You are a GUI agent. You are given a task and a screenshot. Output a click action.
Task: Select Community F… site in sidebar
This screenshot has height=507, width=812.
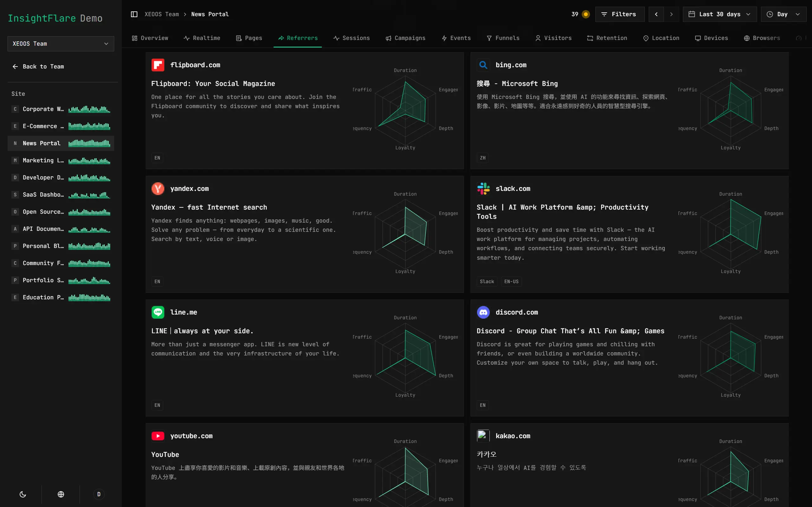[x=61, y=263]
